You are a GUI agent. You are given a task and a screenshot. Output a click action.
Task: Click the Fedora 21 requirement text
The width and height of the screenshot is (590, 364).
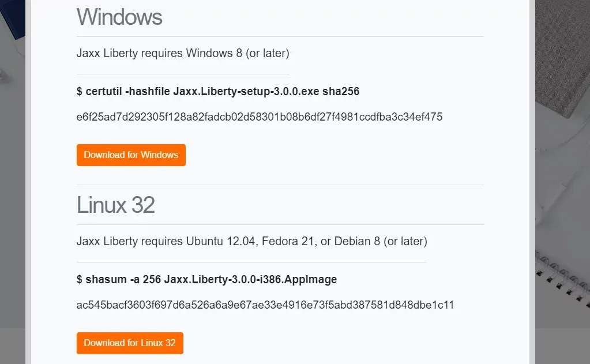(x=288, y=241)
